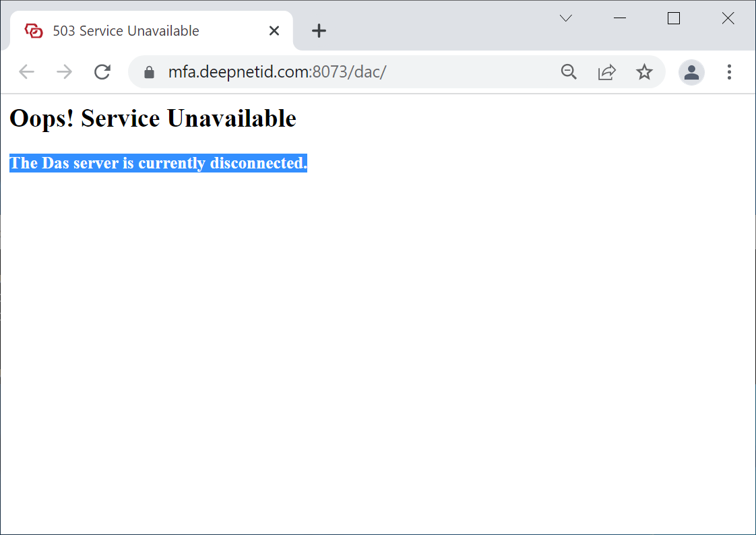
Task: Bookmark this tab with the star
Action: click(x=645, y=72)
